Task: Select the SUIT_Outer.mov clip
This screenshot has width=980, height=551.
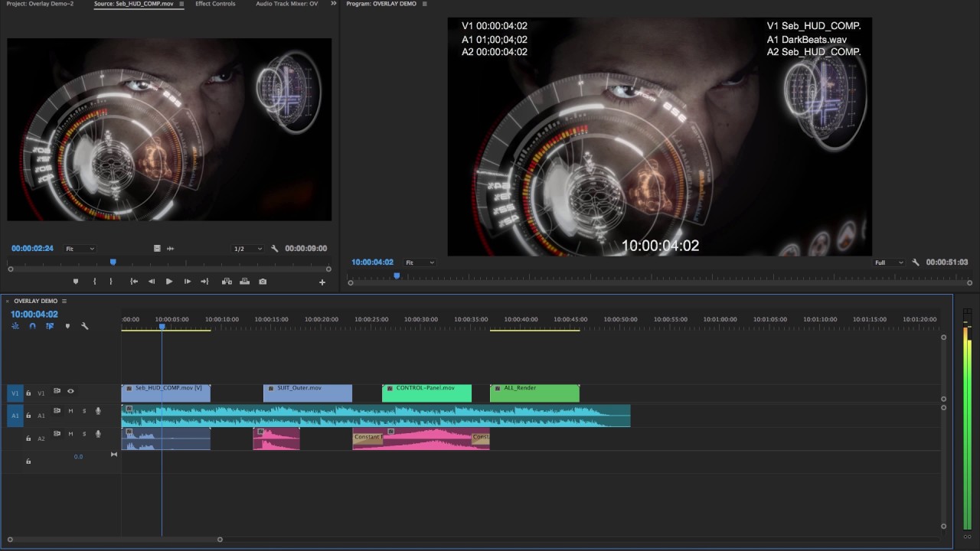Action: coord(308,393)
